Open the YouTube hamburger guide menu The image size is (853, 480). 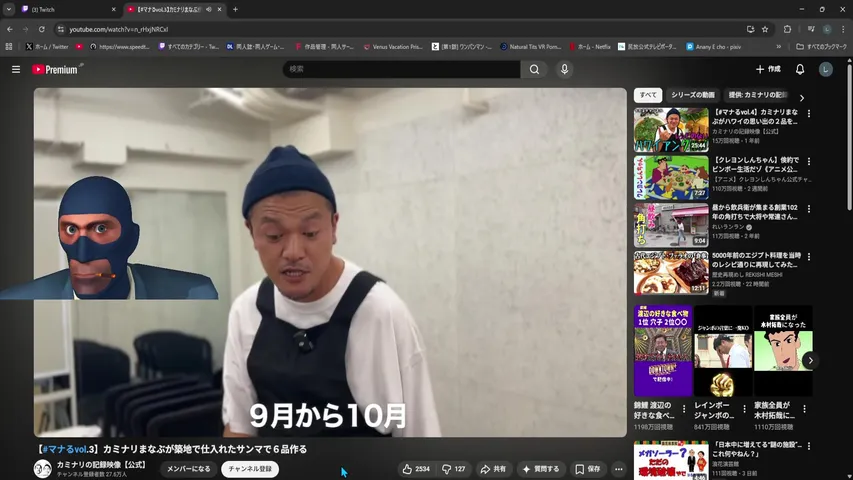[x=16, y=69]
